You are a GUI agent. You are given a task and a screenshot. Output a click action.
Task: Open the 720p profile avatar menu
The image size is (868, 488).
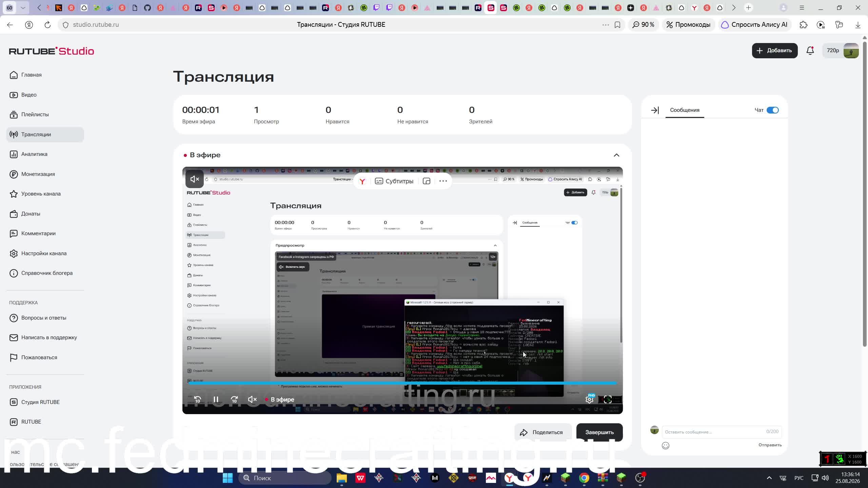[x=841, y=50]
